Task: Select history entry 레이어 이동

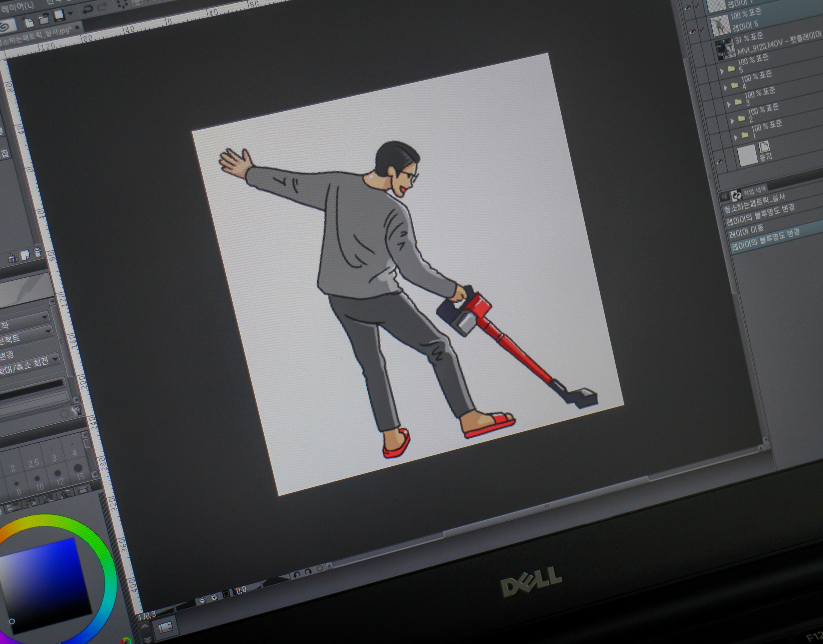Action: point(746,231)
